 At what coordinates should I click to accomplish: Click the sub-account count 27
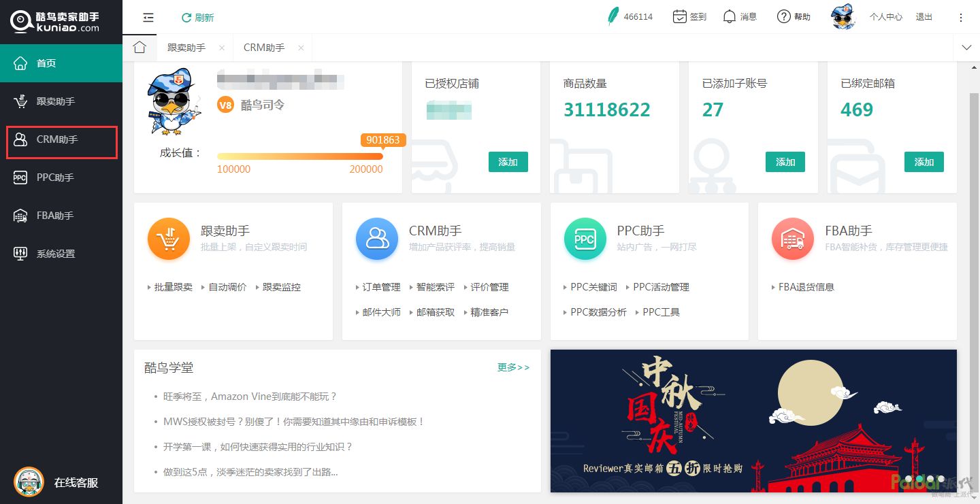(713, 110)
